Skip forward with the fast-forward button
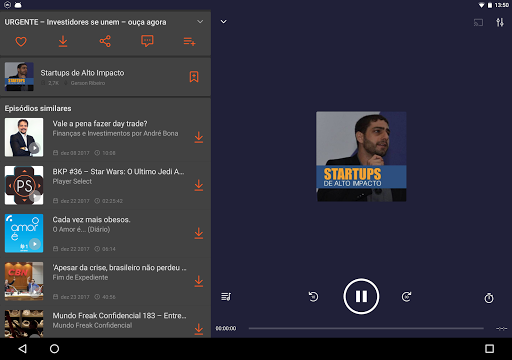 coord(406,296)
